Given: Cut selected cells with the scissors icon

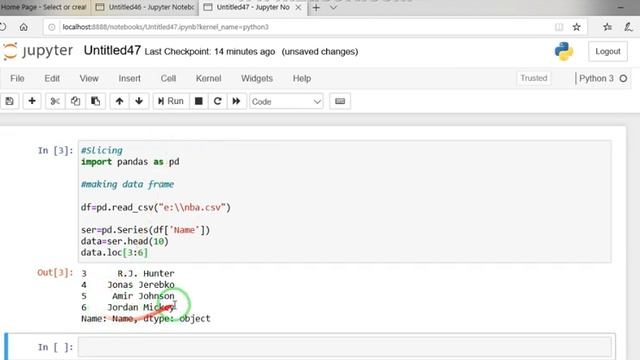Looking at the screenshot, I should (x=55, y=101).
